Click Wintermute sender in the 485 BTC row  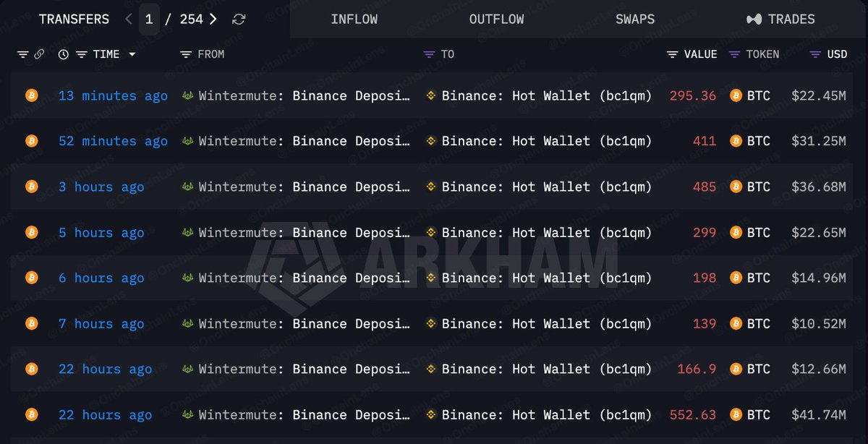pyautogui.click(x=296, y=187)
